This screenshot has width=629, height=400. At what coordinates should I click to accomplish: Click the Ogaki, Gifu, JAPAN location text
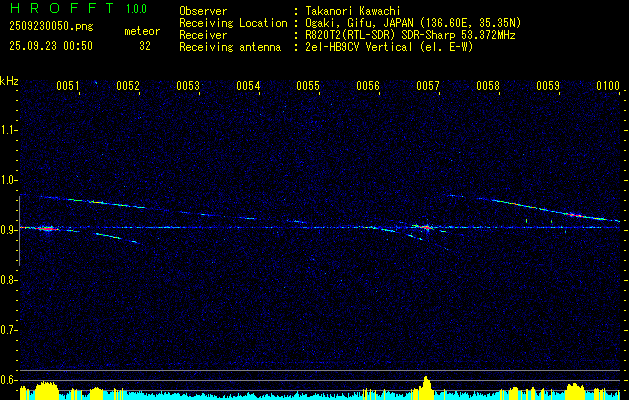point(413,23)
